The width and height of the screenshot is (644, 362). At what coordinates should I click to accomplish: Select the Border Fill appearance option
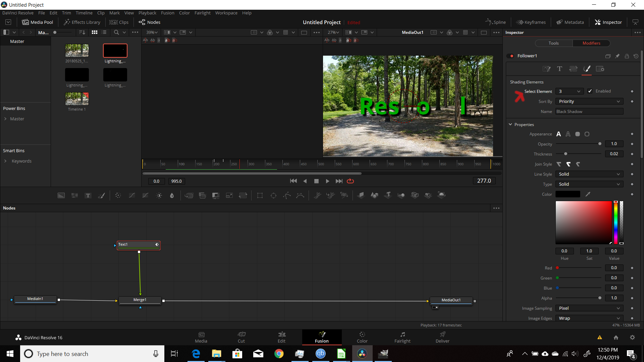pyautogui.click(x=577, y=134)
